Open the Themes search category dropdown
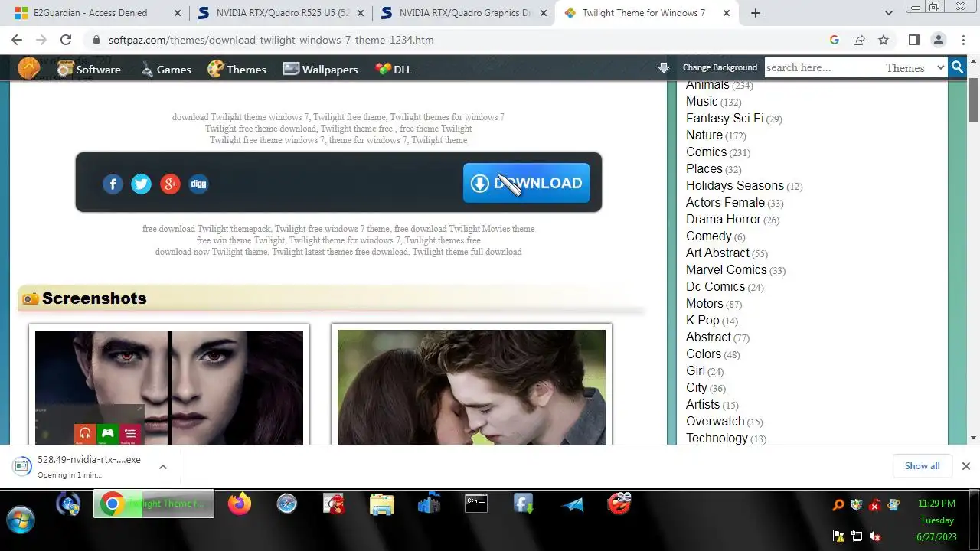Image resolution: width=980 pixels, height=551 pixels. point(915,68)
